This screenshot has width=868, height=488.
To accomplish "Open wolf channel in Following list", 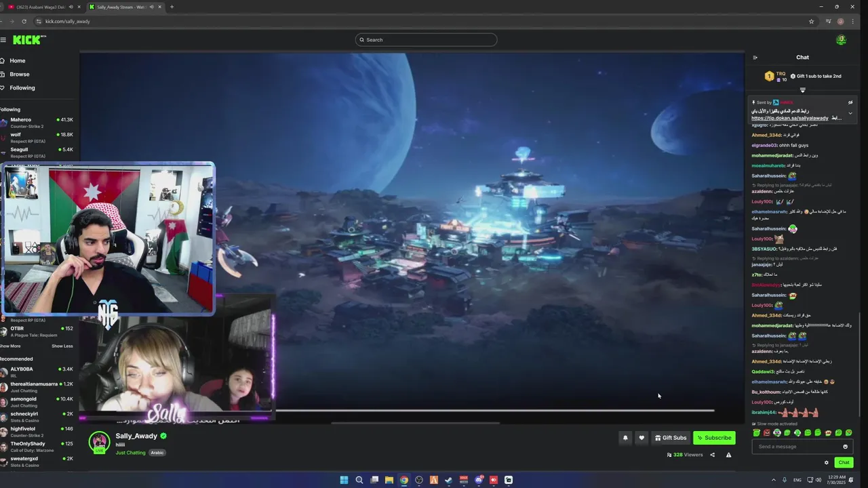I will (37, 138).
